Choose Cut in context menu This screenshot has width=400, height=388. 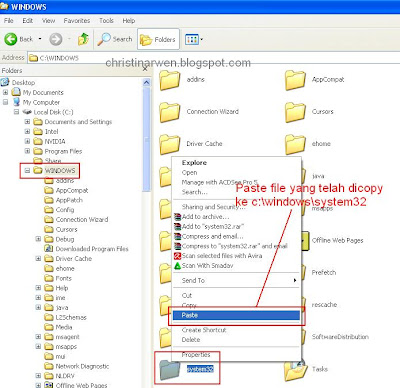[x=237, y=295]
